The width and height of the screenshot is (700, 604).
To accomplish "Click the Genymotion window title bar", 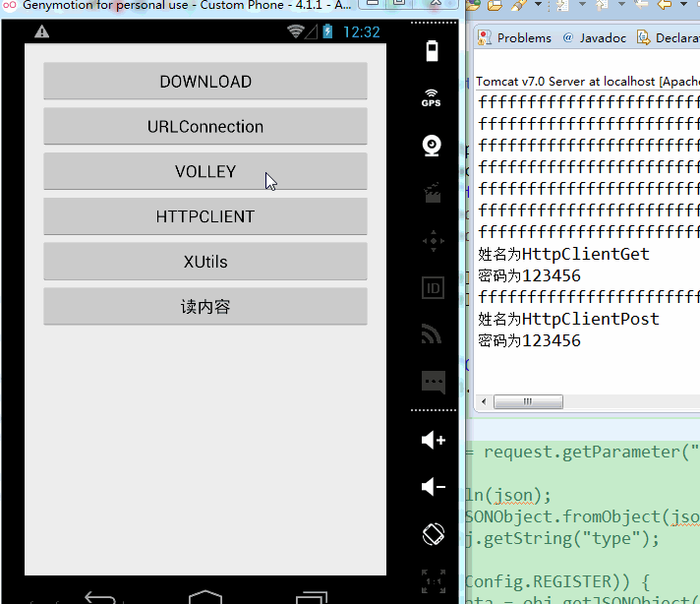I will (188, 6).
